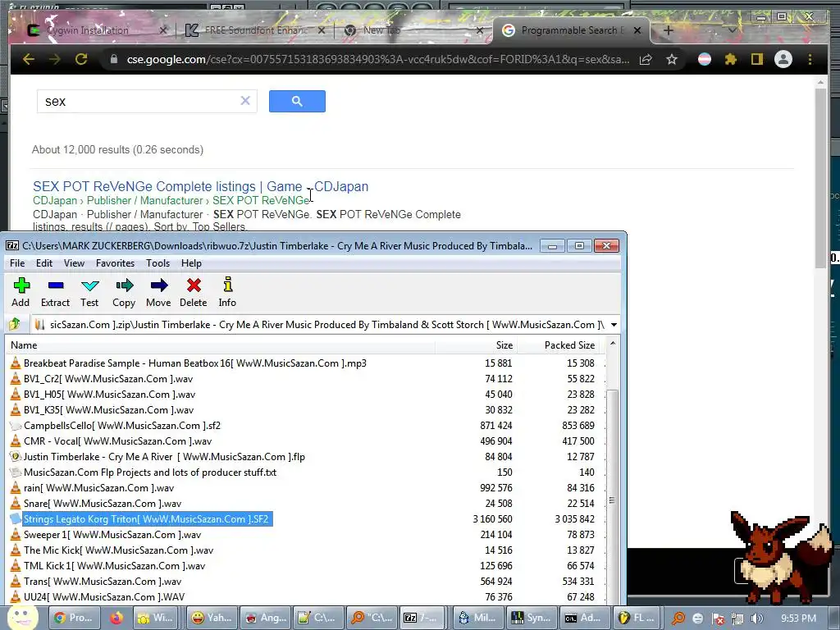Select TML Kick 1 wav file

[x=114, y=565]
